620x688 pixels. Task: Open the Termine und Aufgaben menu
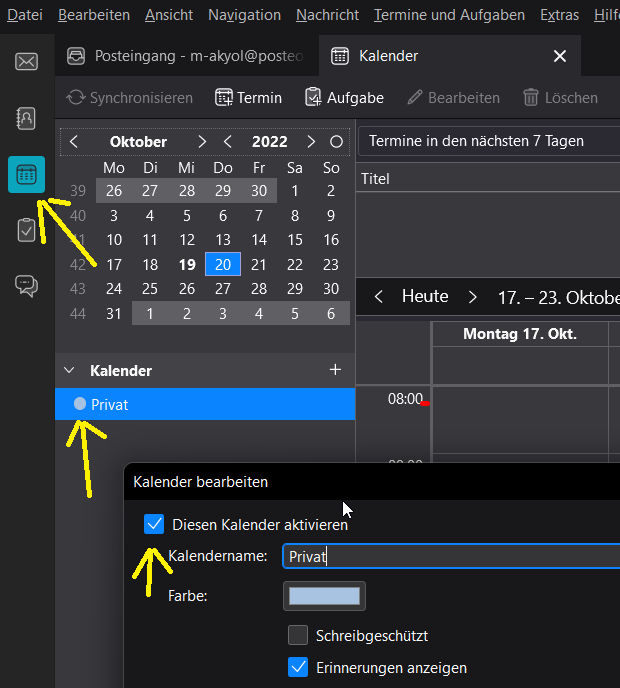449,15
